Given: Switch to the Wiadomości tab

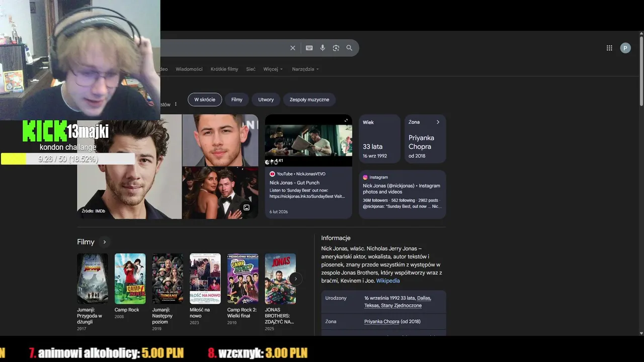Looking at the screenshot, I should [x=189, y=69].
